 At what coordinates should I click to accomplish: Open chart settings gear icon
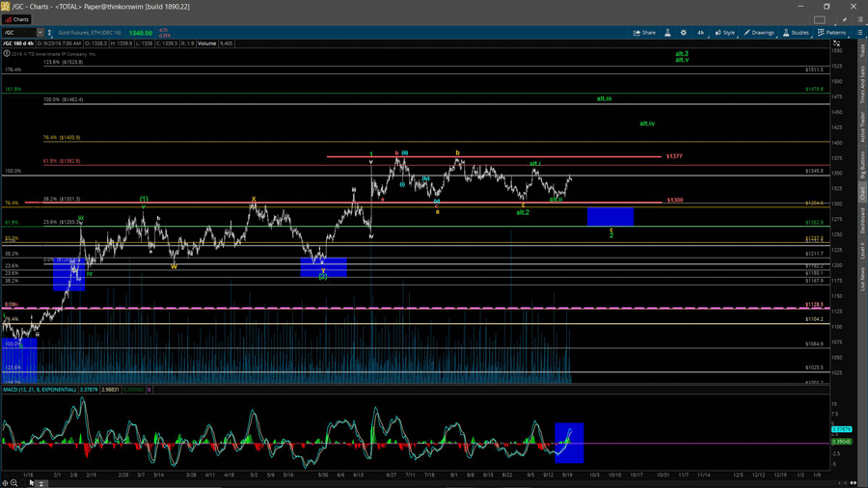click(684, 33)
